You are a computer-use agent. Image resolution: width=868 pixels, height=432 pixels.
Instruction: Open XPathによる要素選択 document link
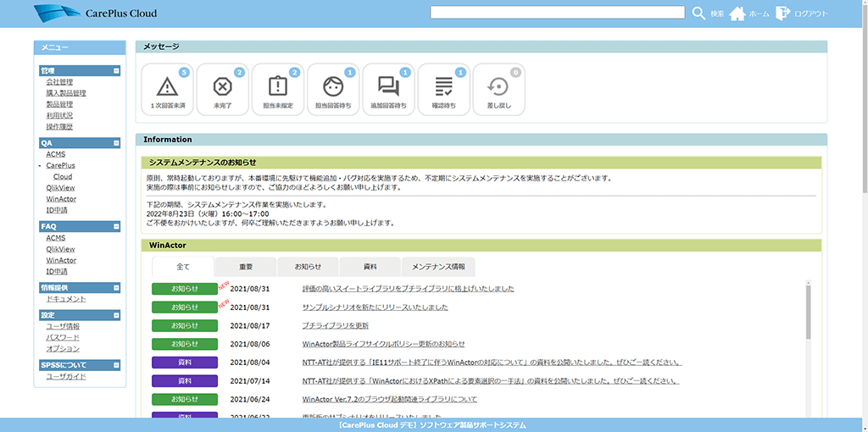[x=491, y=382]
